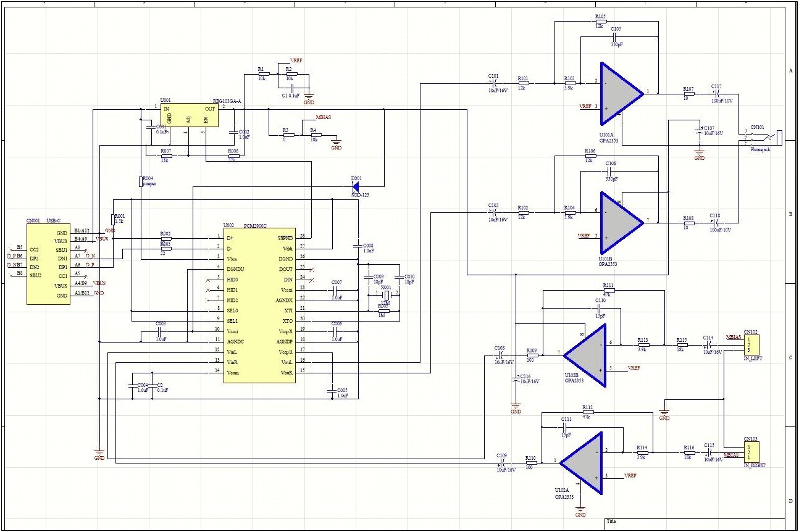The image size is (799, 532).
Task: Select resistor R001 1.5k
Action: [x=113, y=219]
